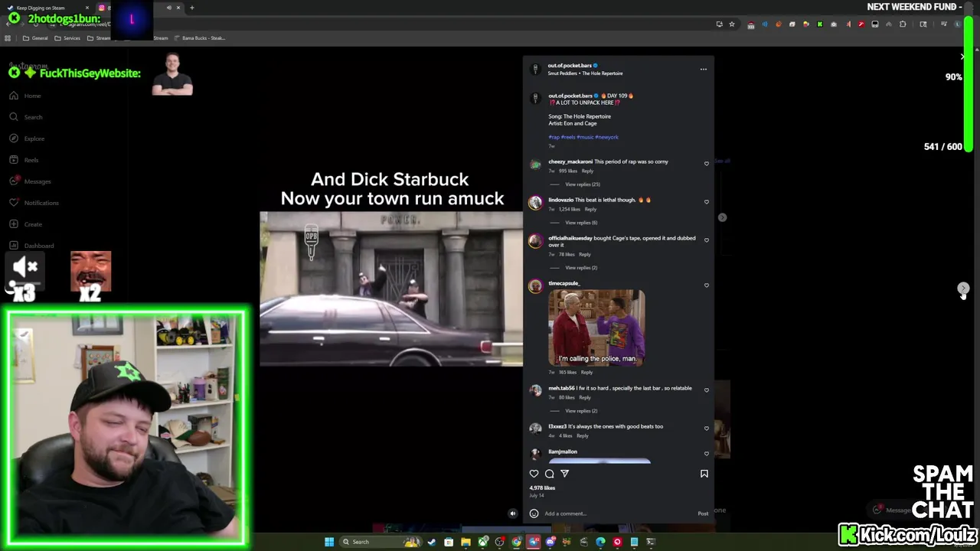This screenshot has width=980, height=551.
Task: Like meh.tab56's comment
Action: (707, 390)
